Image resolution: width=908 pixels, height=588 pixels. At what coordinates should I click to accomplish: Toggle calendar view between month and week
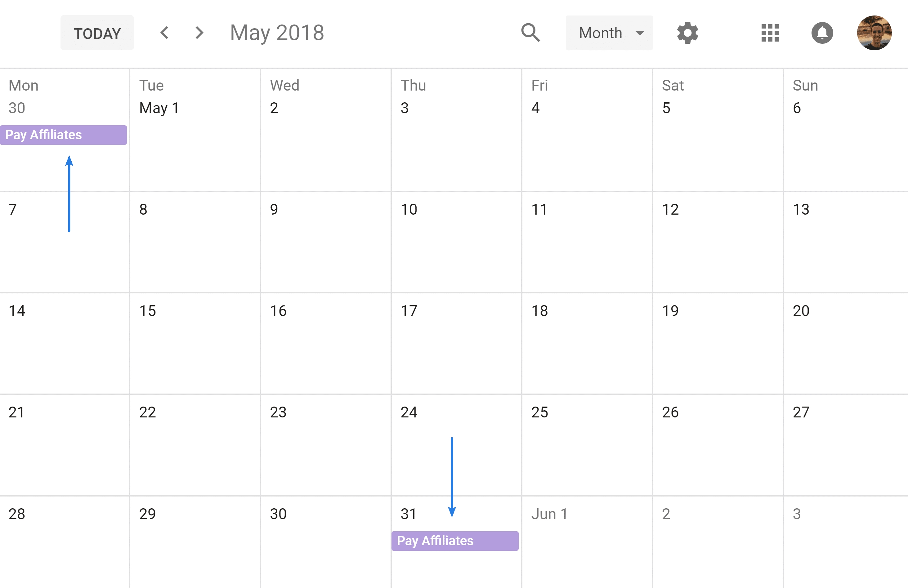click(x=607, y=32)
